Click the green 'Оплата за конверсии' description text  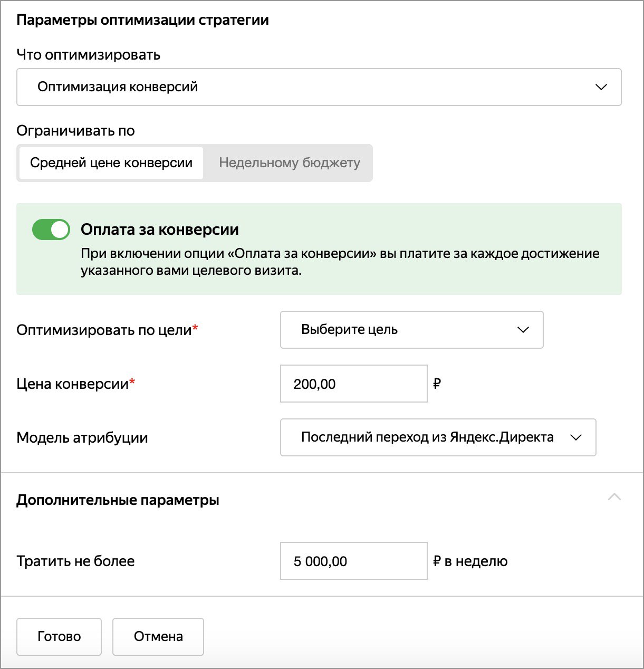tap(340, 262)
